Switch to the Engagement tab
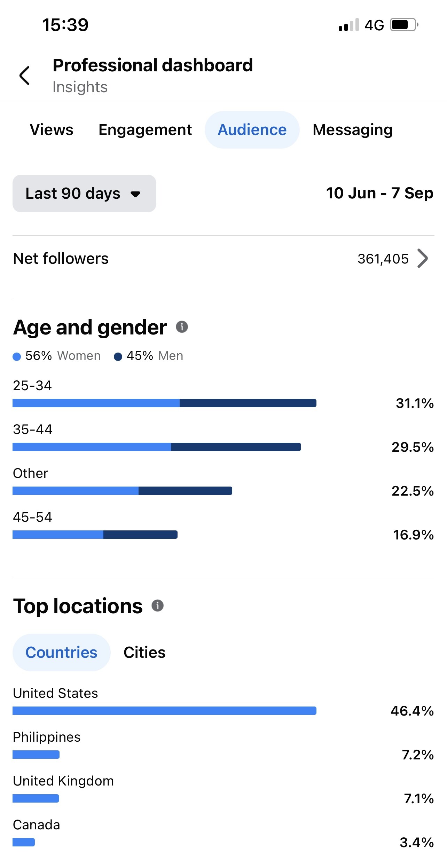Image resolution: width=447 pixels, height=868 pixels. (145, 130)
